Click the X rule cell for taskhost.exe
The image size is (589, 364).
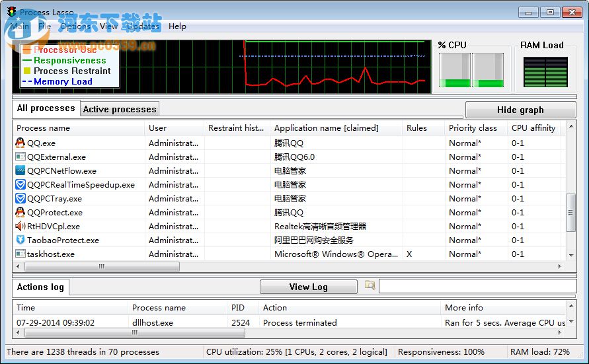(x=409, y=254)
